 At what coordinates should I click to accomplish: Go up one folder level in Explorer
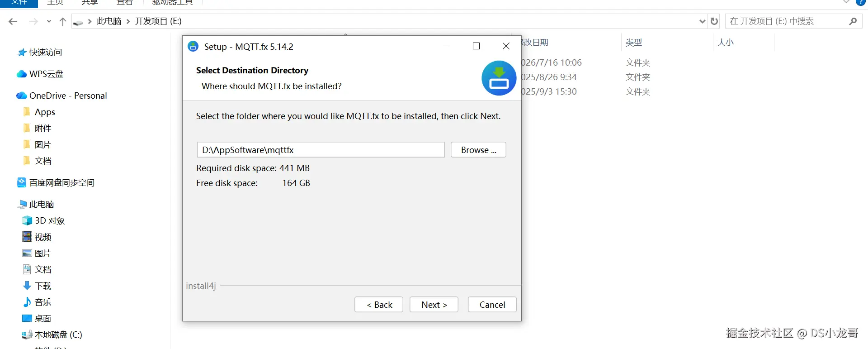click(x=63, y=21)
